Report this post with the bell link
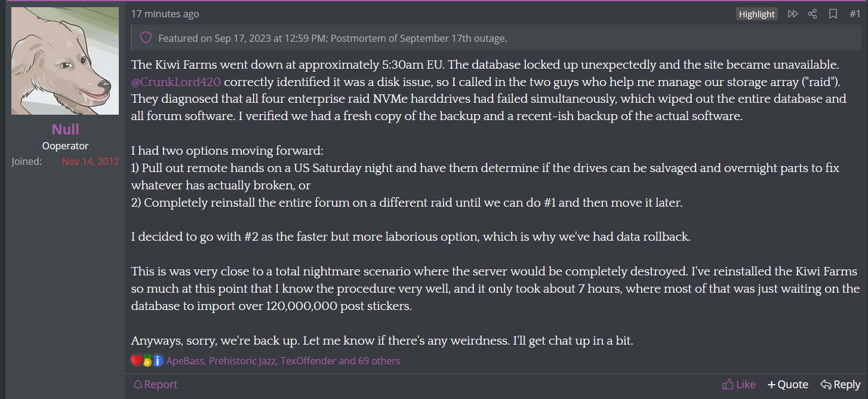The width and height of the screenshot is (868, 399). (155, 385)
